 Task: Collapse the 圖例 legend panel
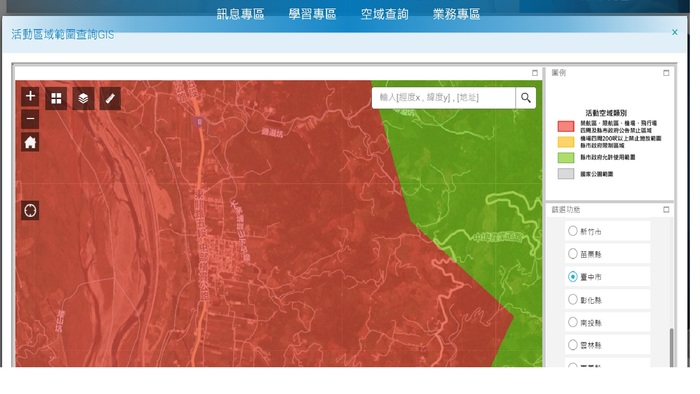666,73
